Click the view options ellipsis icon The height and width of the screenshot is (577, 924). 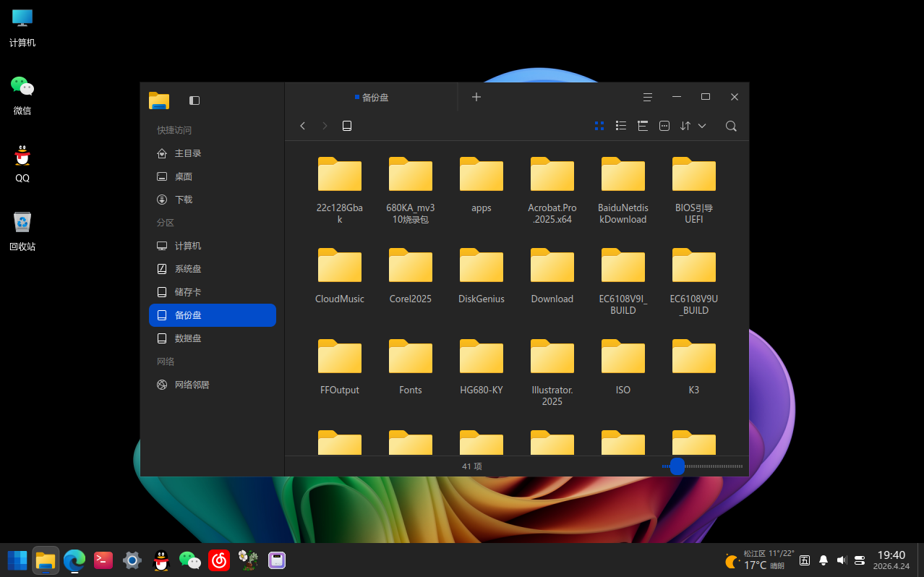664,126
